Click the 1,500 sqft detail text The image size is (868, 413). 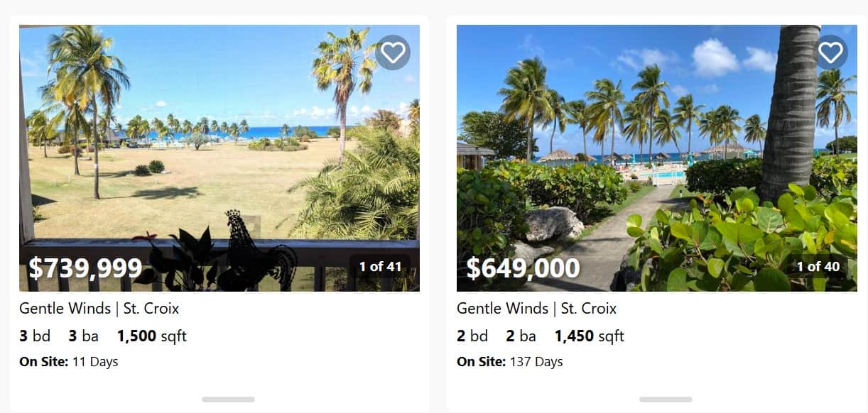[152, 336]
